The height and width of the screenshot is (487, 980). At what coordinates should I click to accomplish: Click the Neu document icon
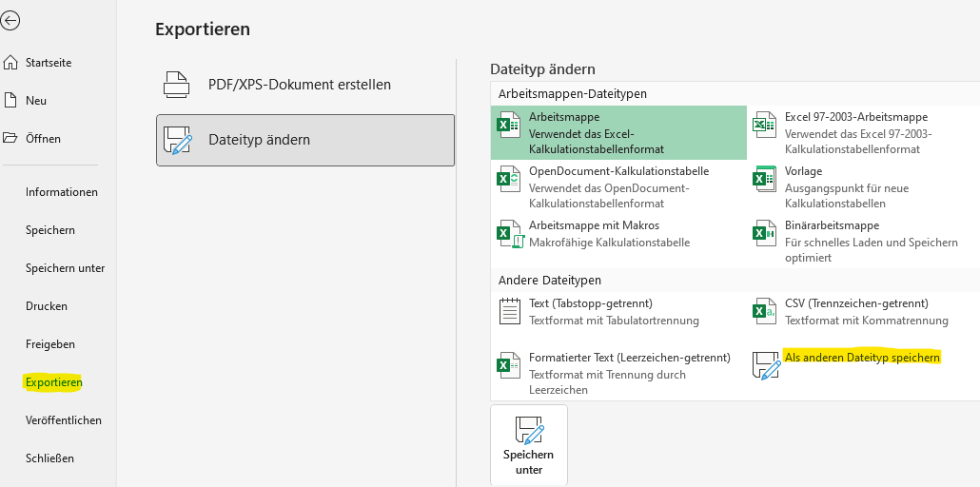click(x=10, y=100)
